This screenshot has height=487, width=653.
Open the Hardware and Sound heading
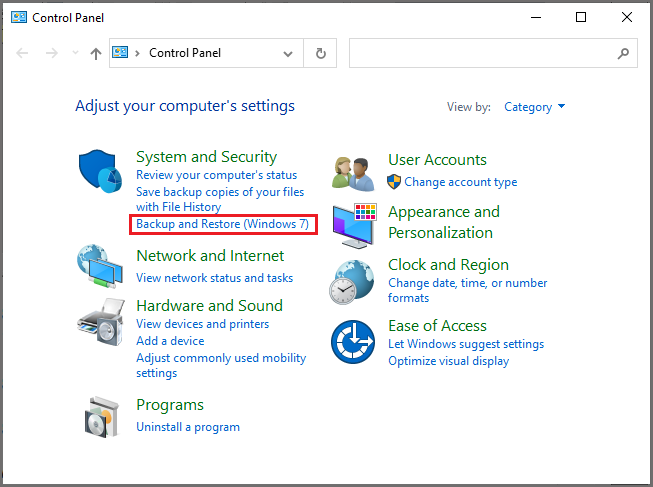tap(209, 305)
